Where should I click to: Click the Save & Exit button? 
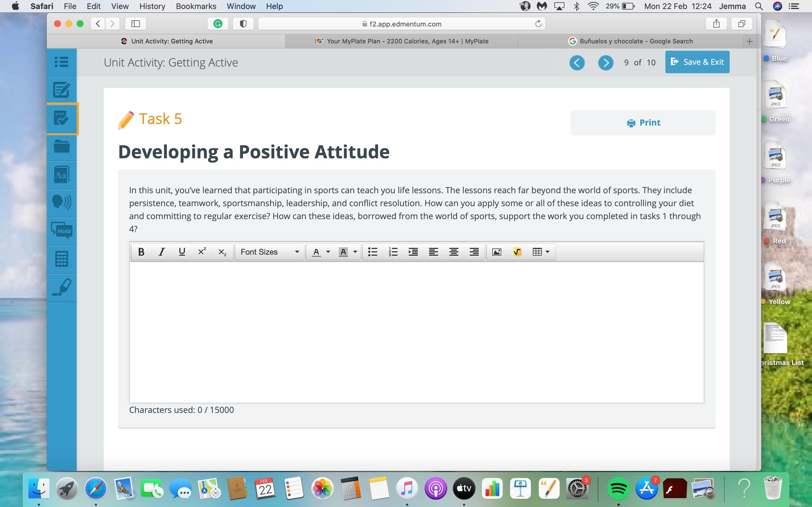click(x=697, y=62)
